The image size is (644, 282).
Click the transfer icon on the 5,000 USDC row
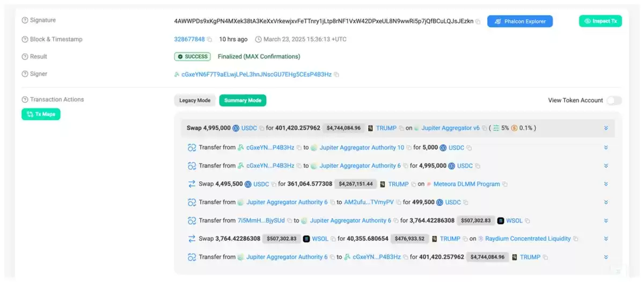tap(192, 147)
